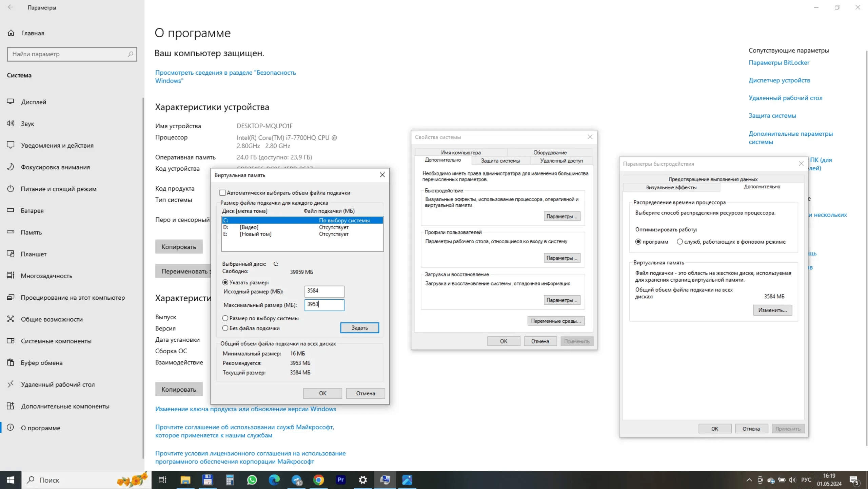Image resolution: width=868 pixels, height=489 pixels.
Task: Open Microsoft Edge from taskbar
Action: click(x=274, y=480)
